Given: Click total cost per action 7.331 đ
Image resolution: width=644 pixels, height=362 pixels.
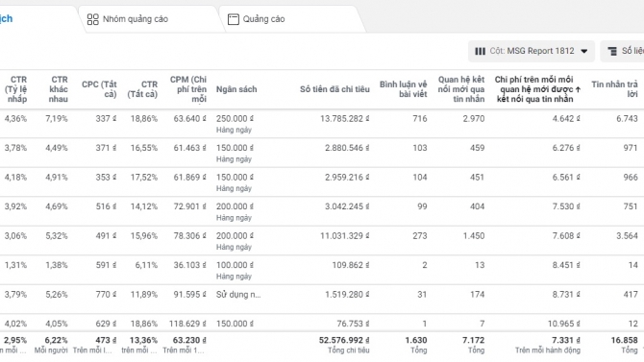Looking at the screenshot, I should point(566,340).
